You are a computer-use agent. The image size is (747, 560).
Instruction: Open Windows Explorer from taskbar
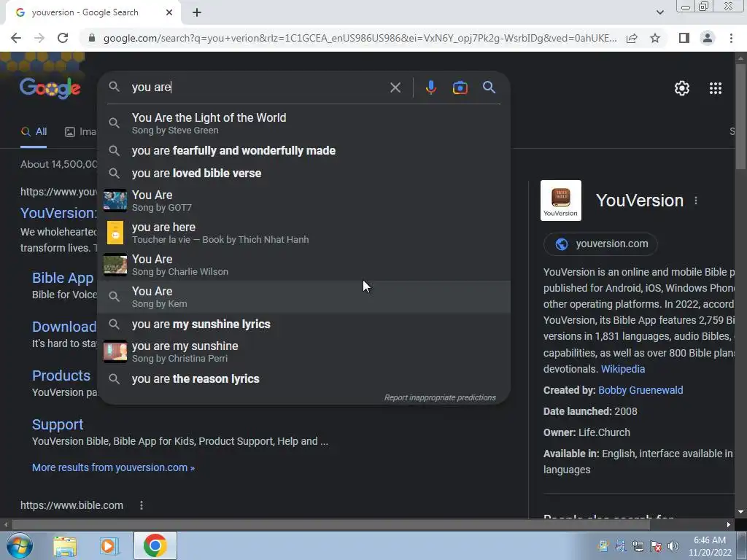[65, 546]
